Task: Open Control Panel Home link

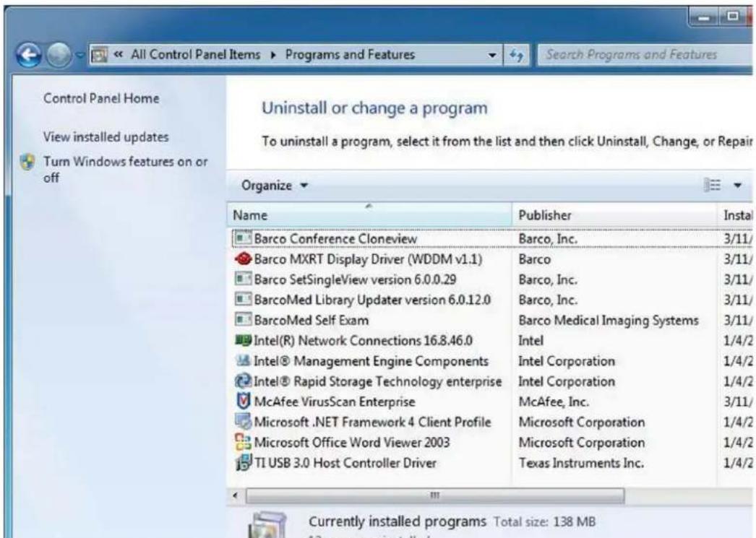Action: [x=101, y=98]
